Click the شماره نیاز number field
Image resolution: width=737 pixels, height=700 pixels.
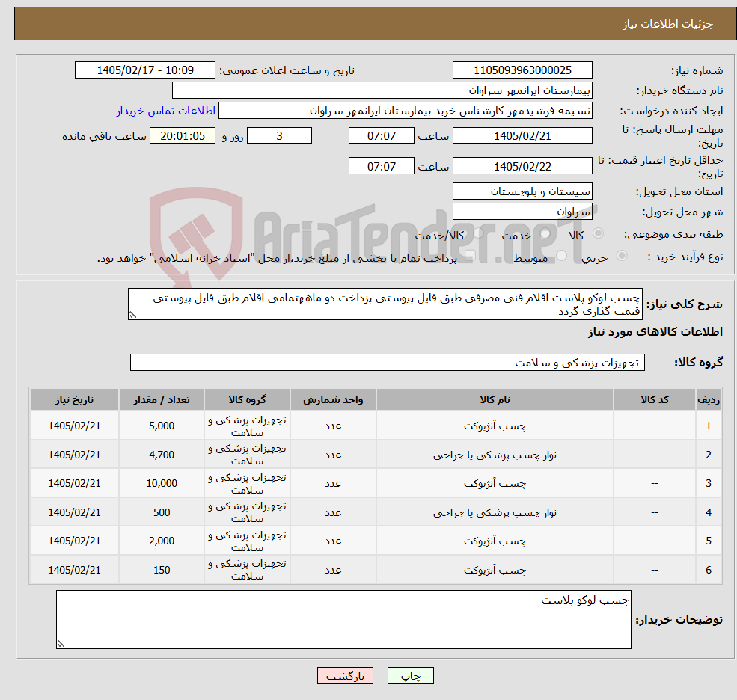point(522,70)
